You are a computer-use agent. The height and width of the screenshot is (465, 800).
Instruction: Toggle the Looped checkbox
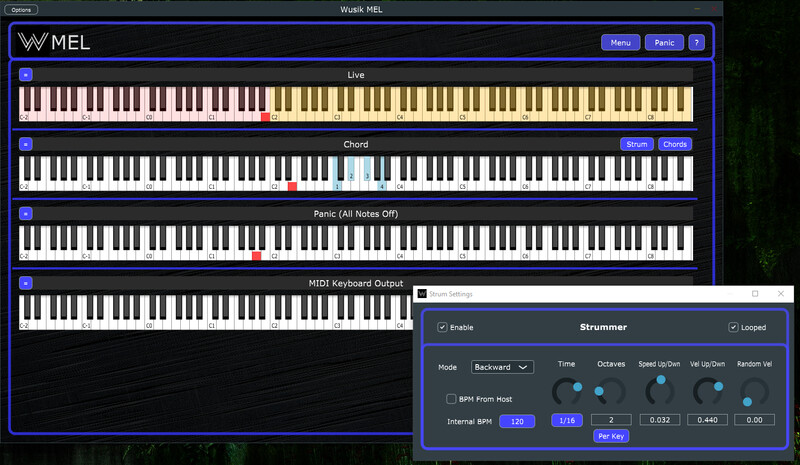click(x=733, y=327)
